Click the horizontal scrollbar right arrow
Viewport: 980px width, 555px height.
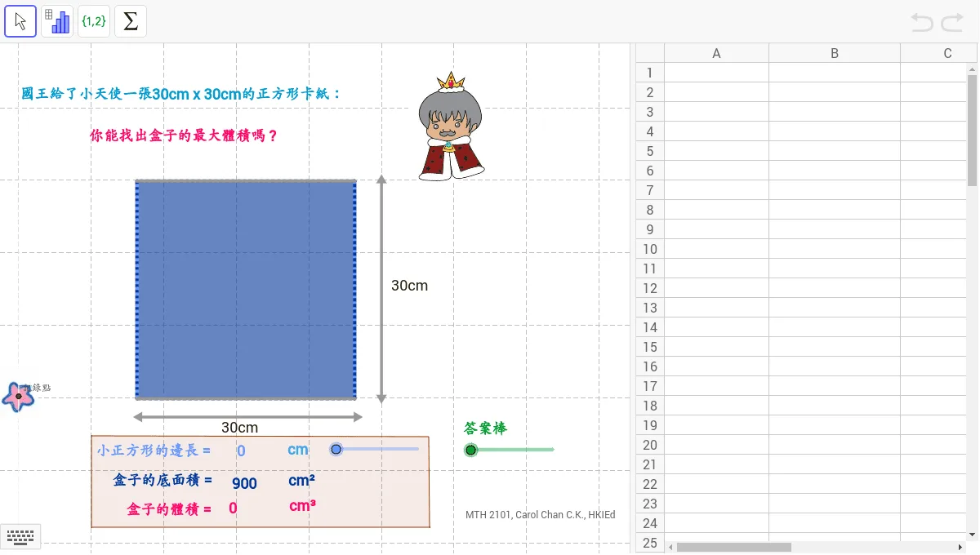click(960, 547)
